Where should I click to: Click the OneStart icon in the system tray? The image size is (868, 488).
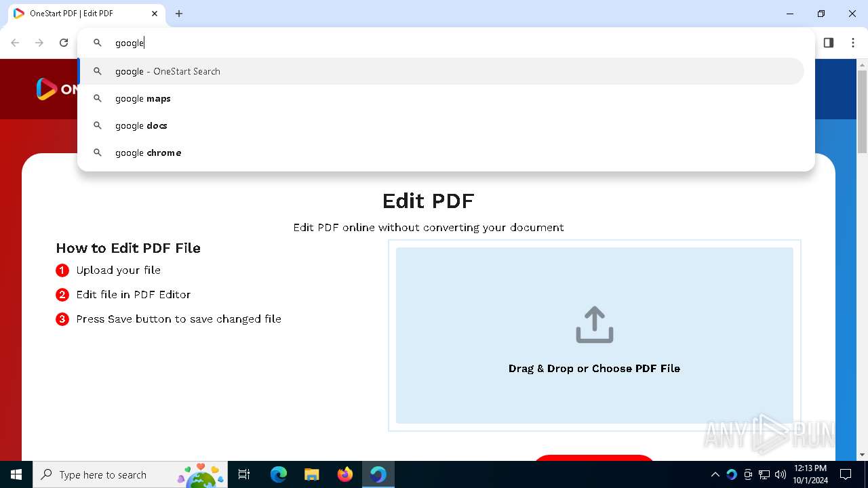pos(732,474)
